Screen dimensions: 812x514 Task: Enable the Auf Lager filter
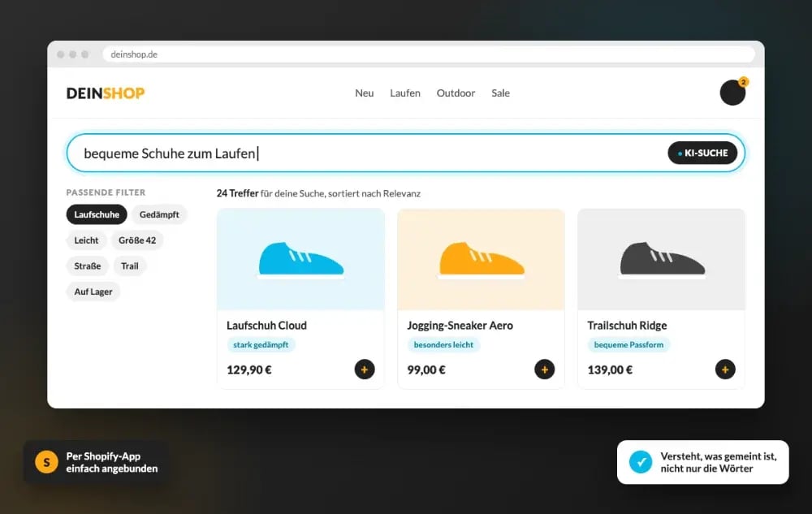[x=93, y=292]
